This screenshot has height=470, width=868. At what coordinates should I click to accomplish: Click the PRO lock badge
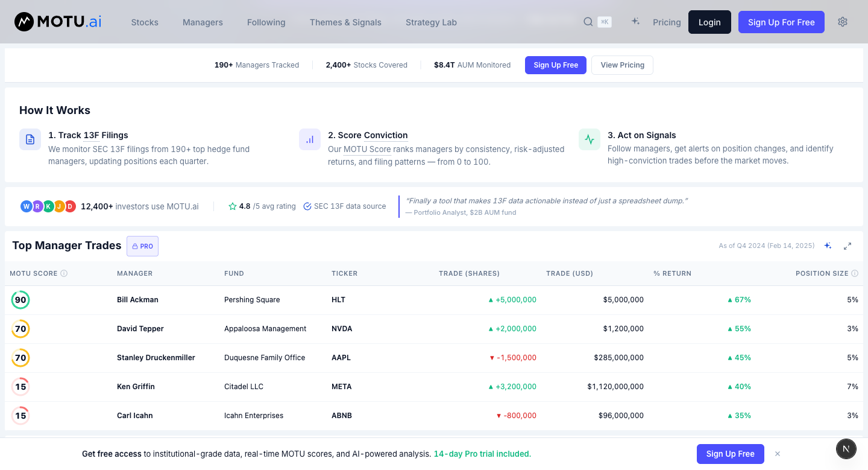click(142, 246)
